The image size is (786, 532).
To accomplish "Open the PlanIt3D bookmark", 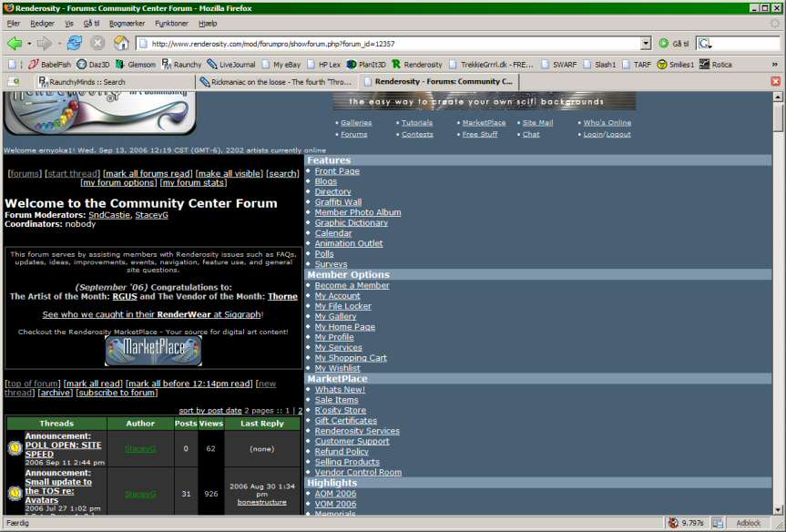I will 366,64.
